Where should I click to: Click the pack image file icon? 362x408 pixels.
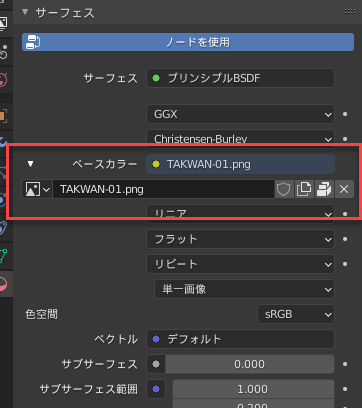[324, 189]
